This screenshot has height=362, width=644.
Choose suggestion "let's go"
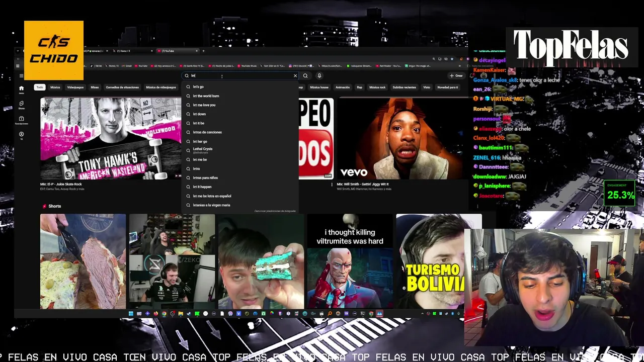(240, 87)
